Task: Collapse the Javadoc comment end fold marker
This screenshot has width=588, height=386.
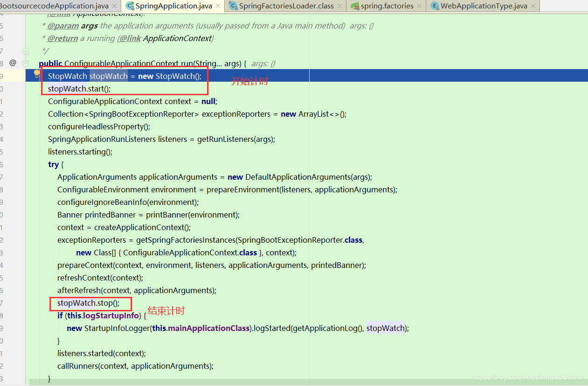Action: (25, 50)
